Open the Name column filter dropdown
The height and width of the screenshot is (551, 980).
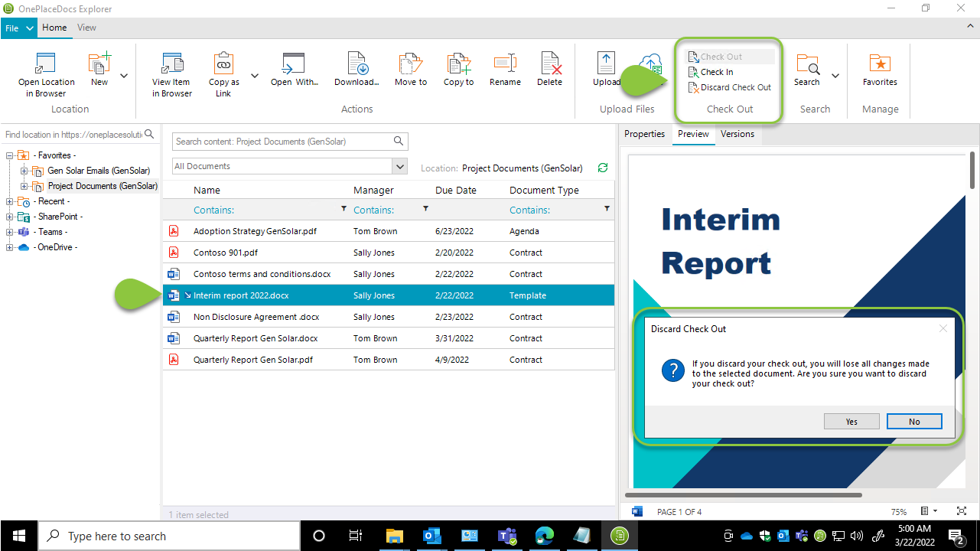343,208
